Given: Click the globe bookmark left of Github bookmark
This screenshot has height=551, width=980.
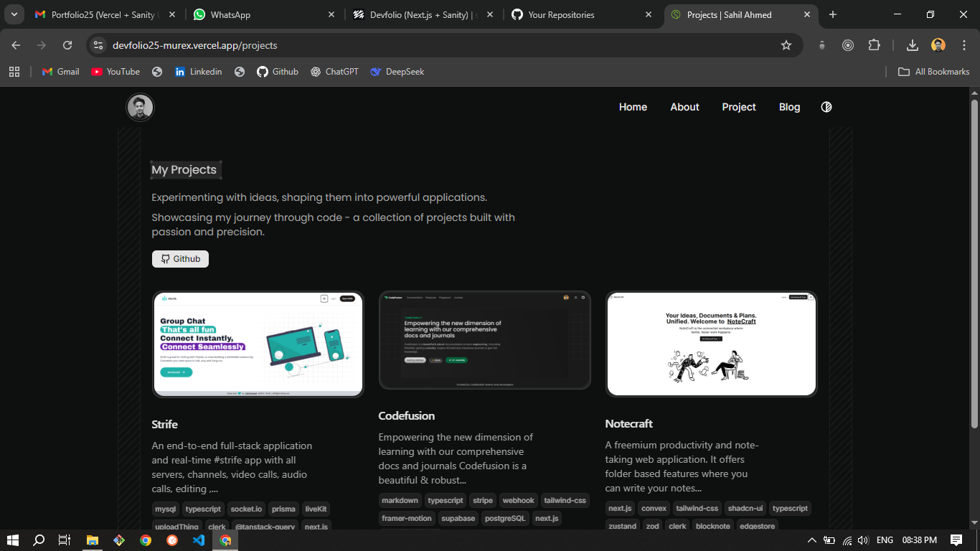Looking at the screenshot, I should (240, 72).
